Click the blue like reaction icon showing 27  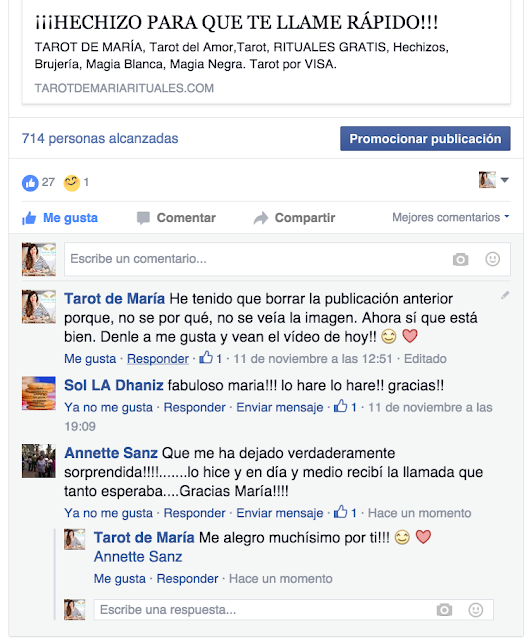[x=30, y=183]
